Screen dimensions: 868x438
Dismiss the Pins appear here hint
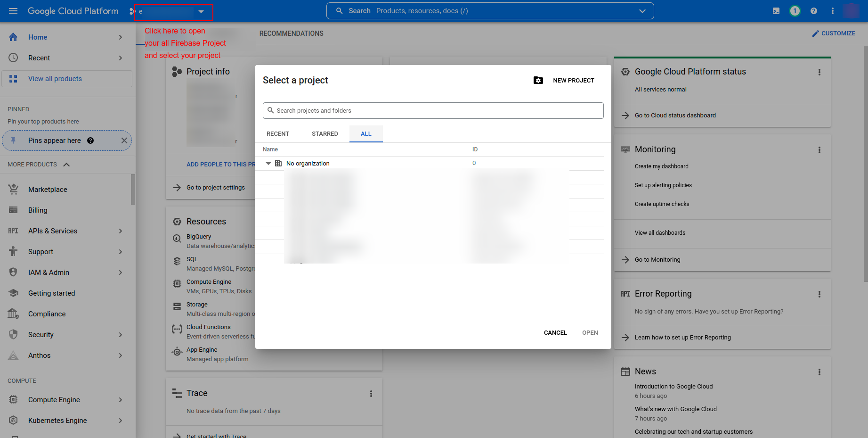[x=124, y=140]
